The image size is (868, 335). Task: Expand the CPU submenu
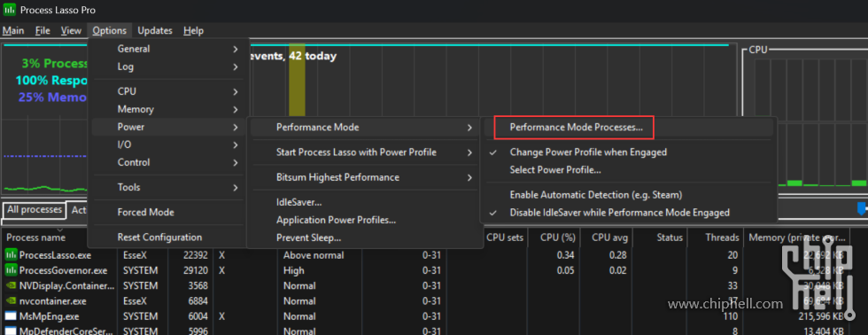click(167, 91)
